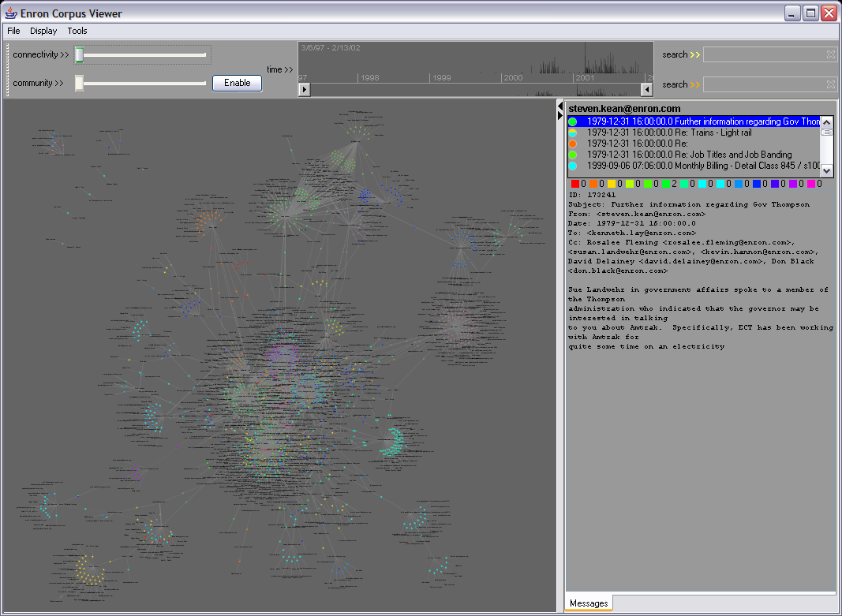Viewport: 842px width, 616px height.
Task: Click the Enable button for community
Action: pos(238,83)
